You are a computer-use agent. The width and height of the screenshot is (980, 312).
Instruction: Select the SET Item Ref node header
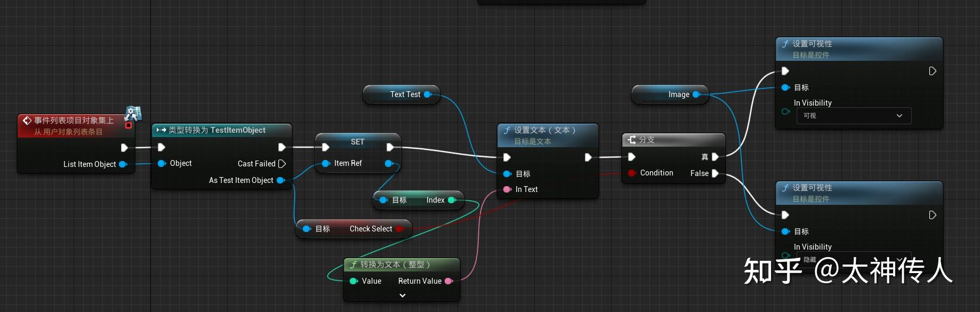pyautogui.click(x=358, y=141)
